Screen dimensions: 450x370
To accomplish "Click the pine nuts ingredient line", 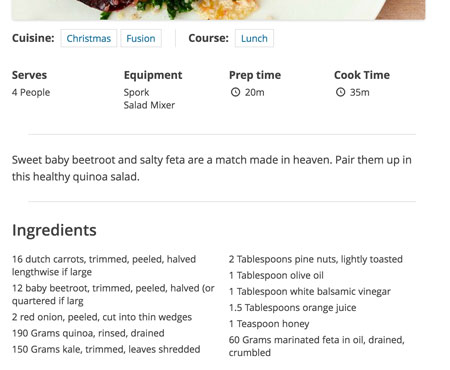I will (x=316, y=259).
